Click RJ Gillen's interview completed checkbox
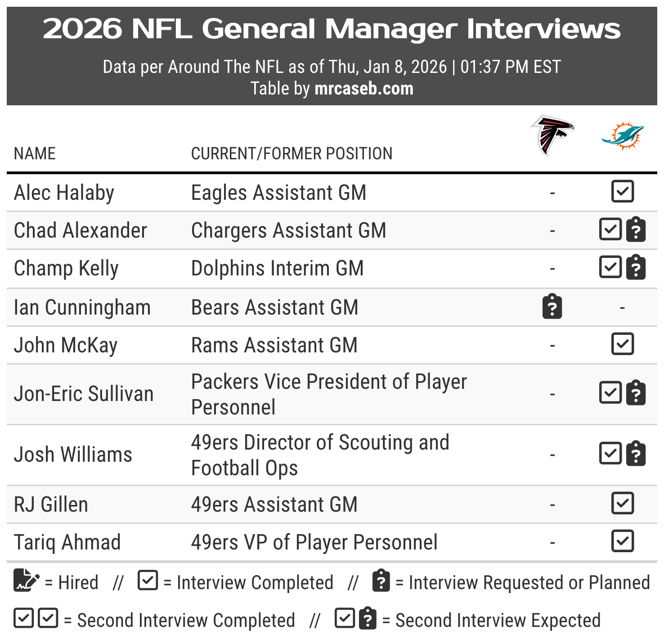664x644 pixels. (623, 503)
